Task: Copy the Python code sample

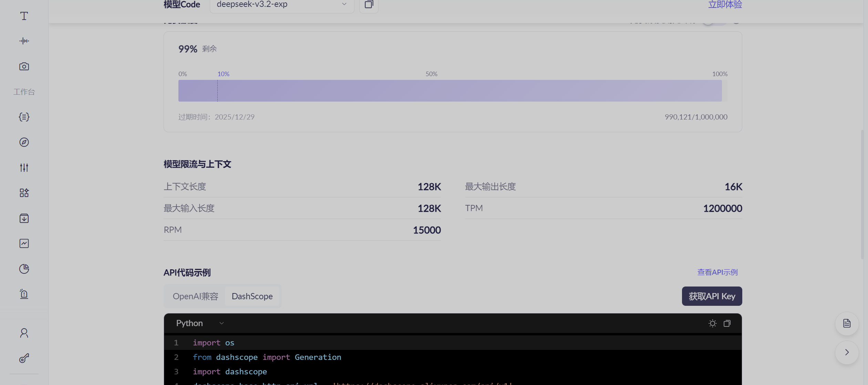Action: click(x=727, y=323)
